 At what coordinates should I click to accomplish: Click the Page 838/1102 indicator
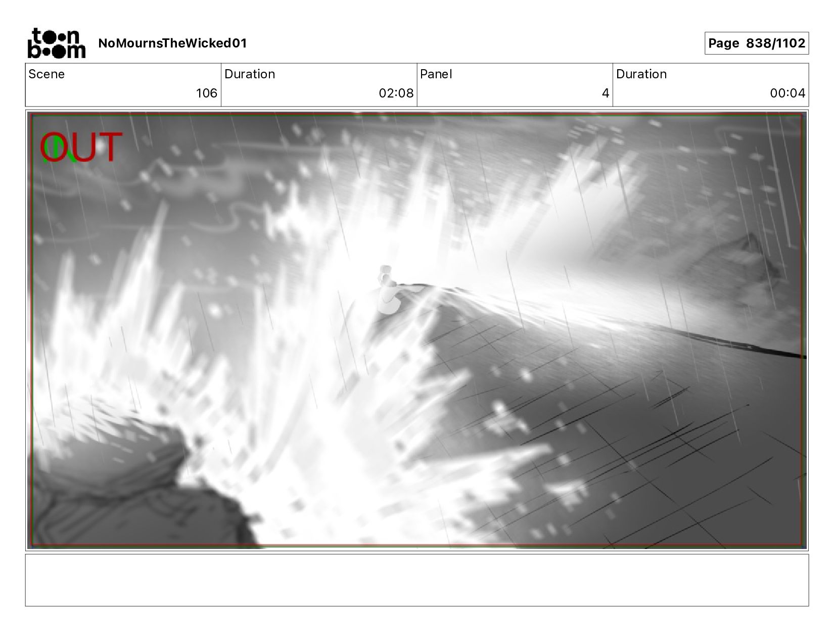(757, 43)
